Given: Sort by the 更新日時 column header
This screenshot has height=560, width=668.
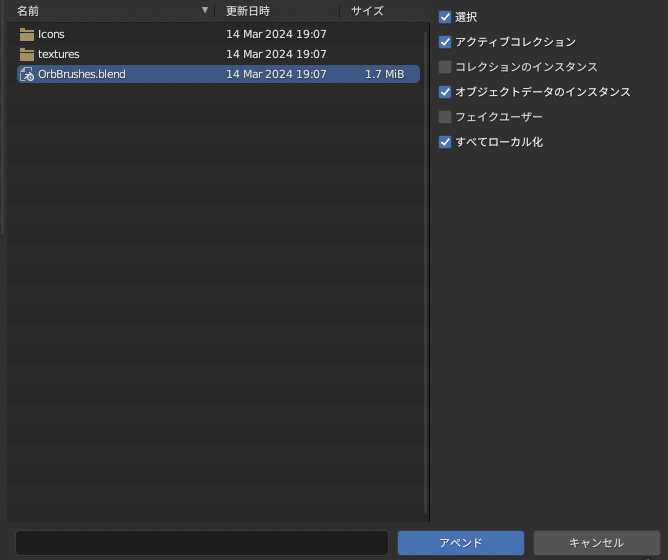Looking at the screenshot, I should point(248,11).
